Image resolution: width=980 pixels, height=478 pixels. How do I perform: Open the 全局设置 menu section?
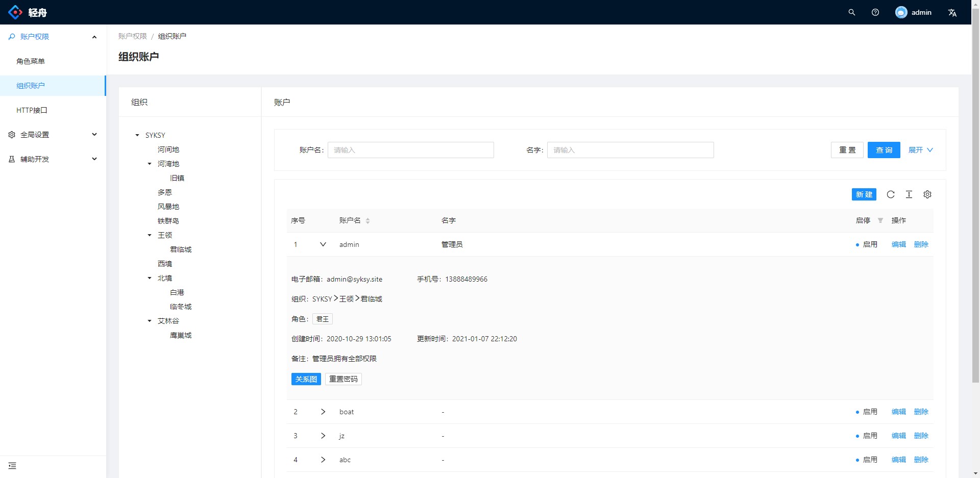pyautogui.click(x=36, y=134)
